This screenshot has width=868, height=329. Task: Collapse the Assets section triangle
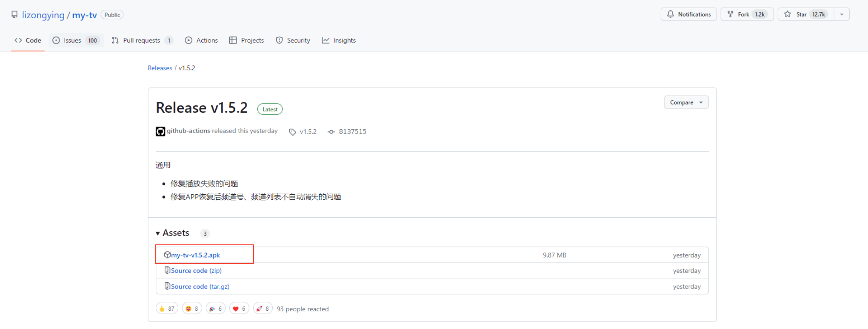point(158,233)
